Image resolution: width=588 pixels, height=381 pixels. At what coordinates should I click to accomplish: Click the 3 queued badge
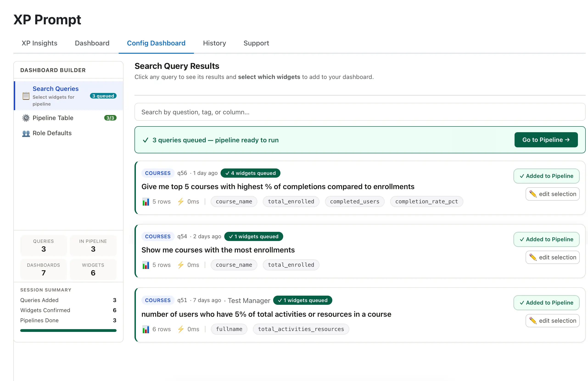(x=103, y=96)
